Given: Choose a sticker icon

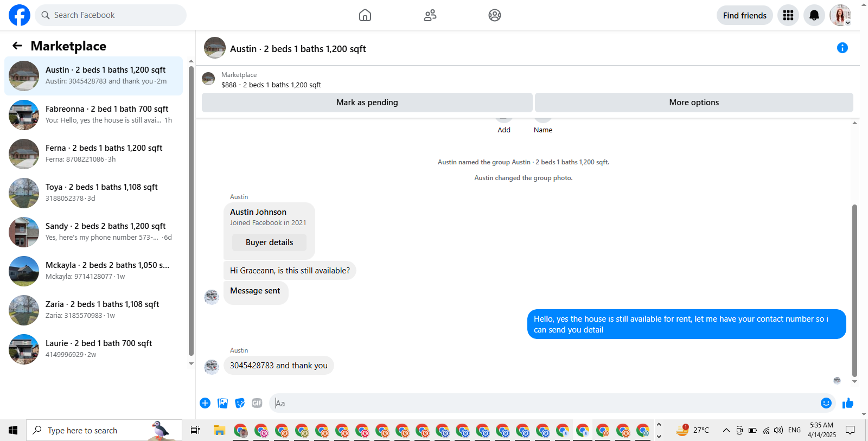Looking at the screenshot, I should click(240, 403).
